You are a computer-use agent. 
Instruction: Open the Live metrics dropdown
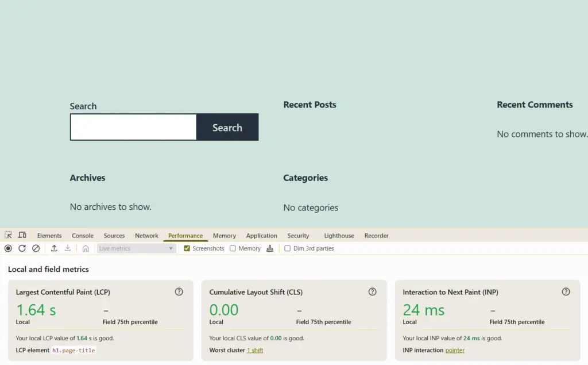137,248
